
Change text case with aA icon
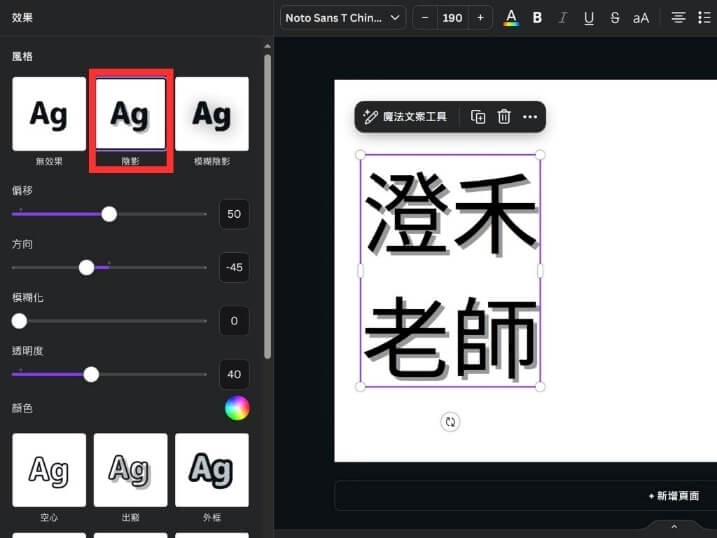641,17
